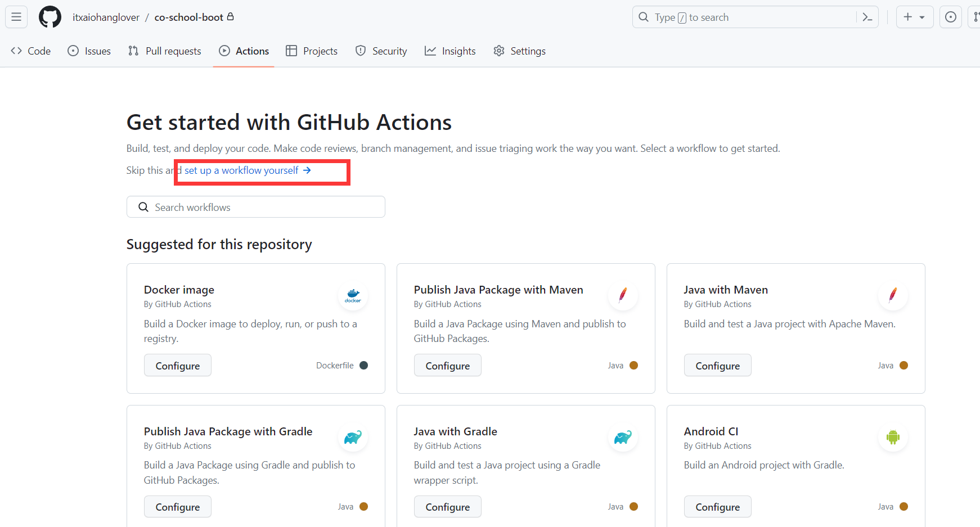Configure the Docker image workflow
Image resolution: width=980 pixels, height=527 pixels.
pos(178,366)
